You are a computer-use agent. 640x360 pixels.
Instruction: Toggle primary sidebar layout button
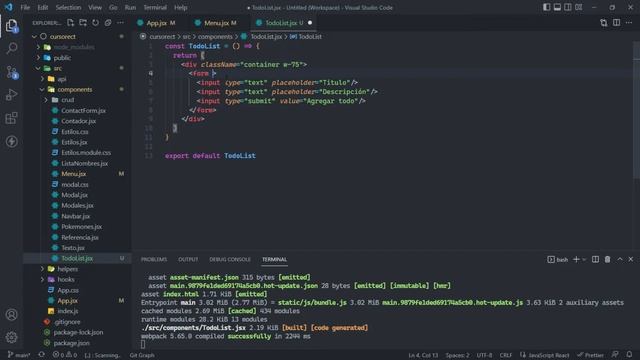(x=547, y=7)
